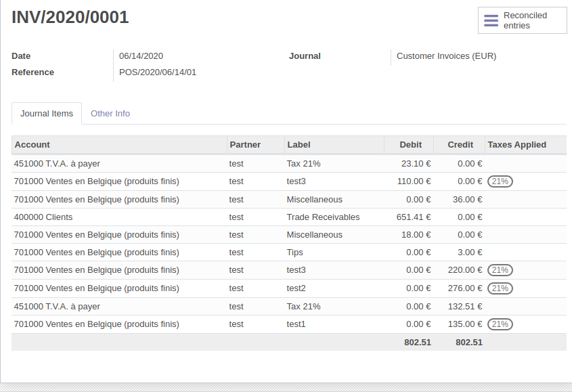Switch to the Other Info tab

tap(110, 114)
